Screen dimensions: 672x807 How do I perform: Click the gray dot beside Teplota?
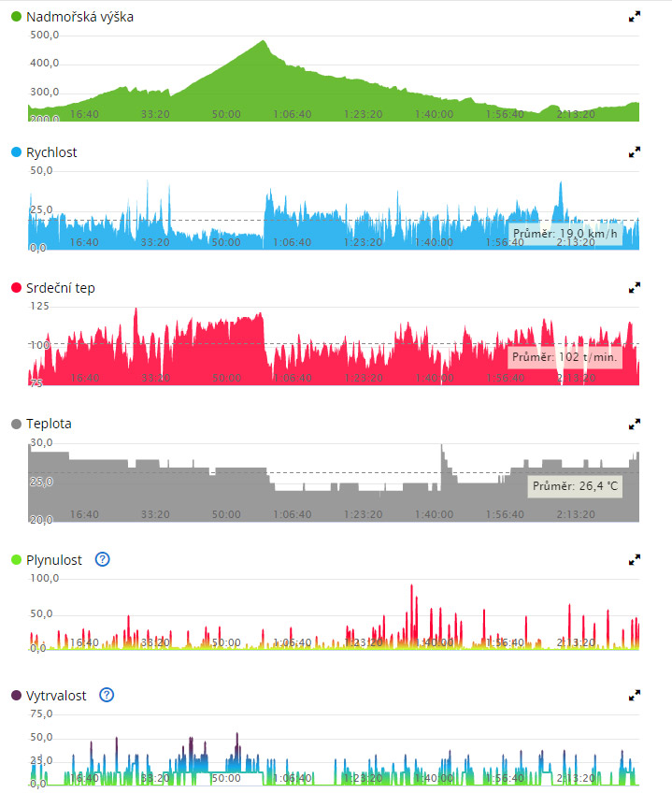pos(16,424)
